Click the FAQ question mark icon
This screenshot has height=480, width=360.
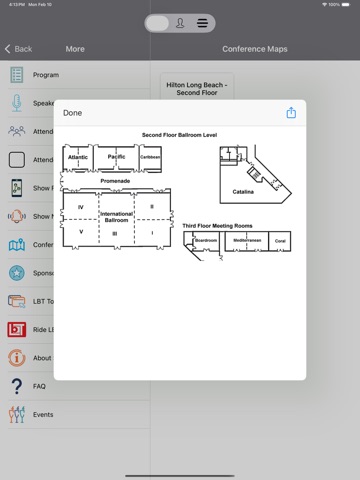tap(17, 386)
